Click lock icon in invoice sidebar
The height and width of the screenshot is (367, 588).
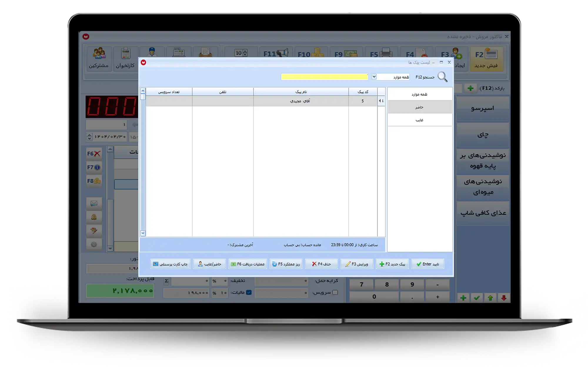click(x=94, y=217)
